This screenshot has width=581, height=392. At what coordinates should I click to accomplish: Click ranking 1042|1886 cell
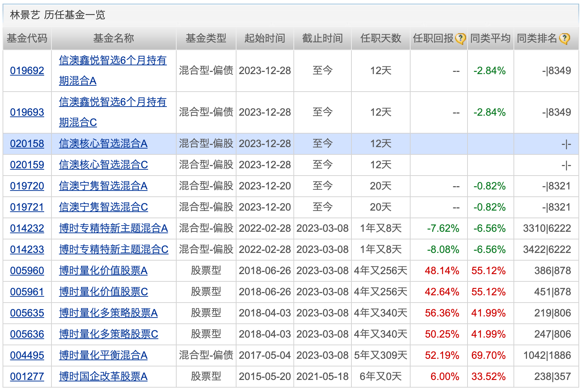coord(547,355)
